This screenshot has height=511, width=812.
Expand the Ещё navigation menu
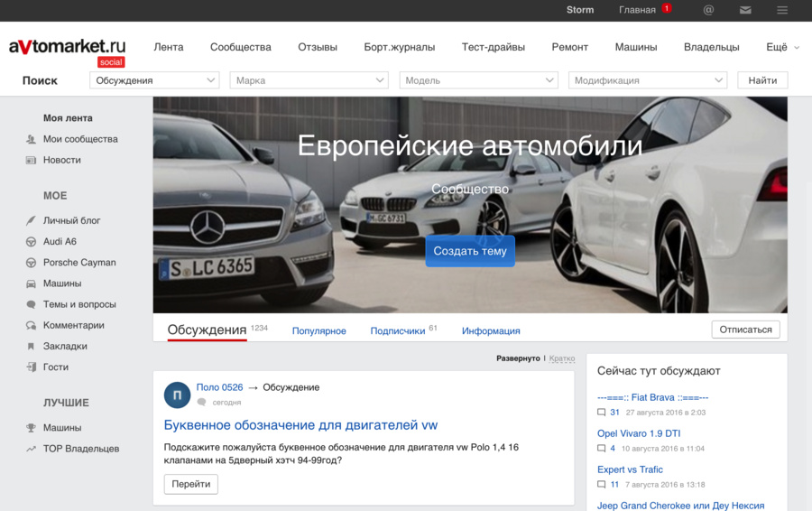[x=782, y=47]
